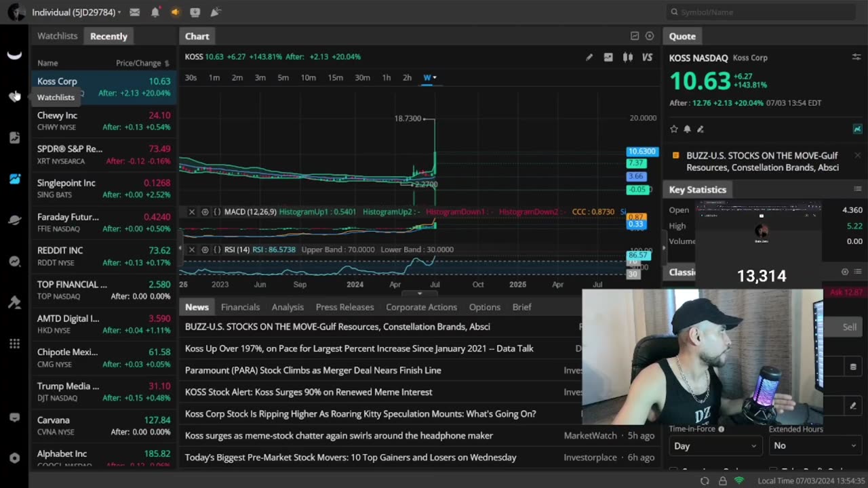Set KOSS price alert bell icon

[687, 129]
